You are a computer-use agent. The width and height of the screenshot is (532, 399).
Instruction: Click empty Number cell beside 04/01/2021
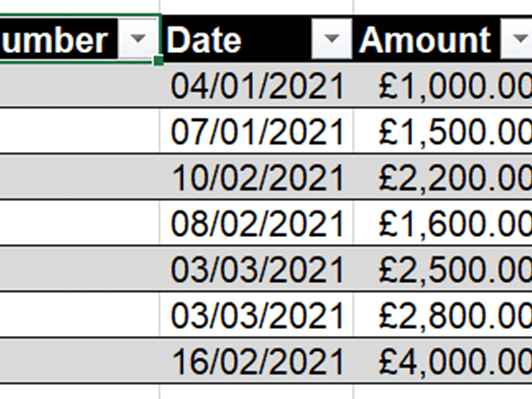click(80, 86)
